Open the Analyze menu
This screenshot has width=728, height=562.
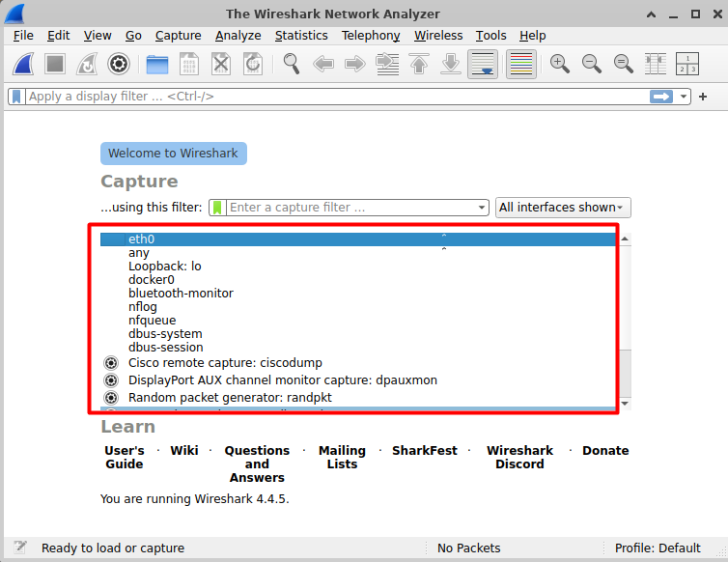[x=238, y=36]
